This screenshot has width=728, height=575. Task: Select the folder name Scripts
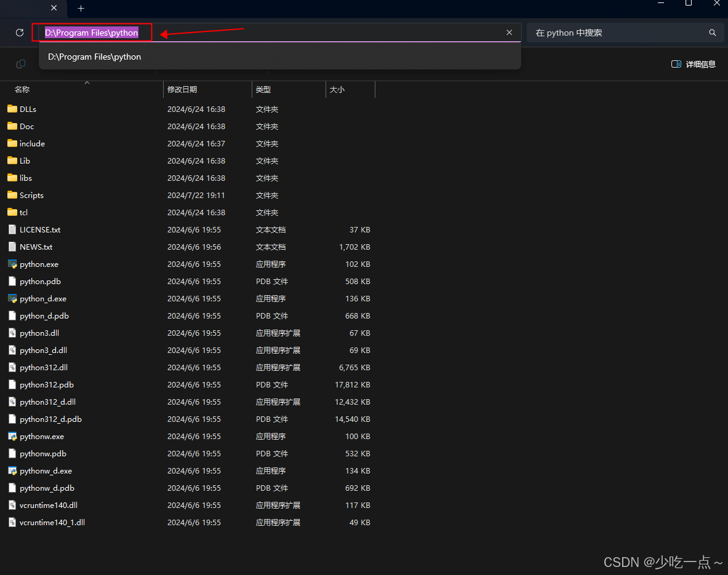tap(31, 196)
